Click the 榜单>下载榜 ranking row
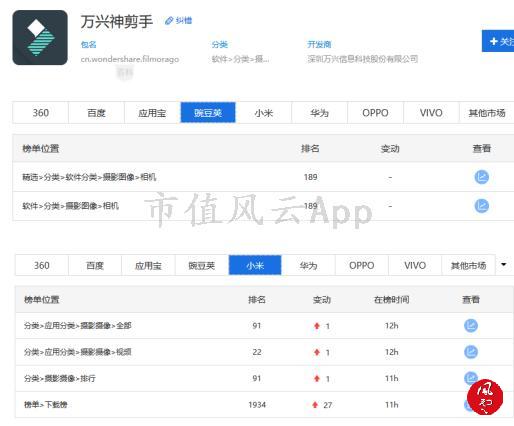514x426 pixels. pos(264,405)
